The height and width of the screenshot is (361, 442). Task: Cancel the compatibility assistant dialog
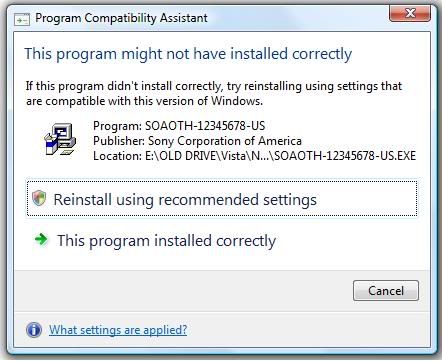coord(386,290)
